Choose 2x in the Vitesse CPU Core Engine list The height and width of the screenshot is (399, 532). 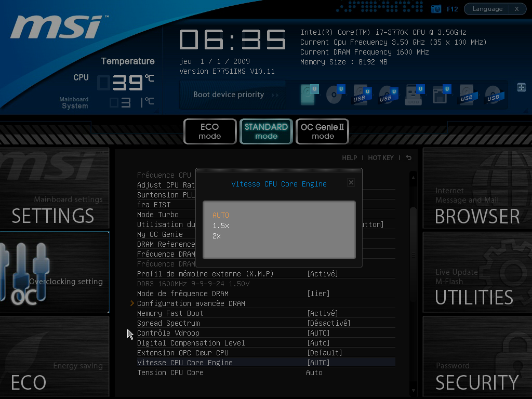pos(217,236)
